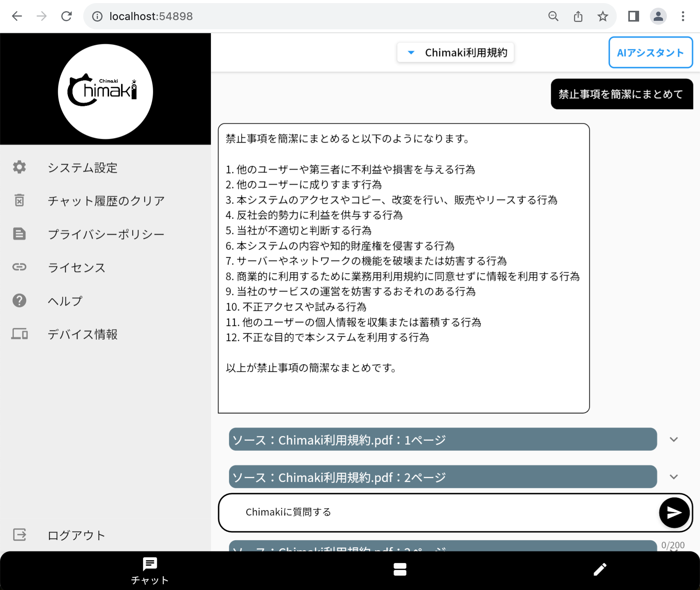Click the system settings gear icon
Screen dimensions: 700x590
(19, 167)
